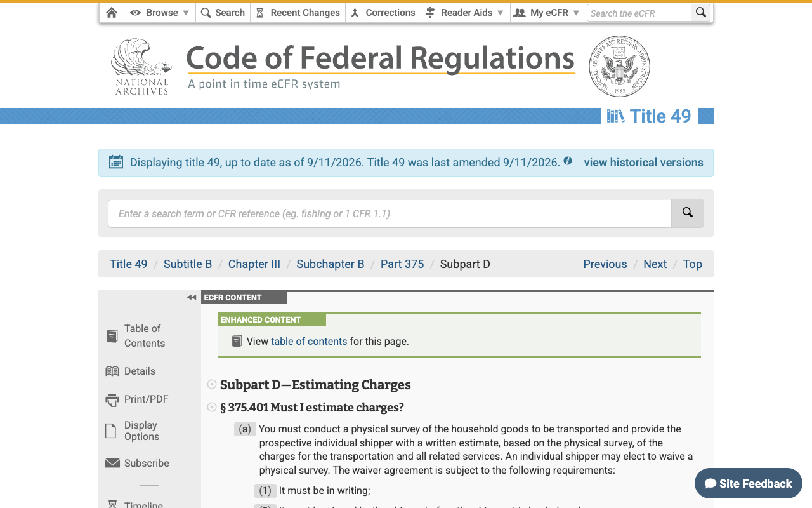Expand the My eCFR dropdown
This screenshot has height=508, width=812.
[x=548, y=13]
